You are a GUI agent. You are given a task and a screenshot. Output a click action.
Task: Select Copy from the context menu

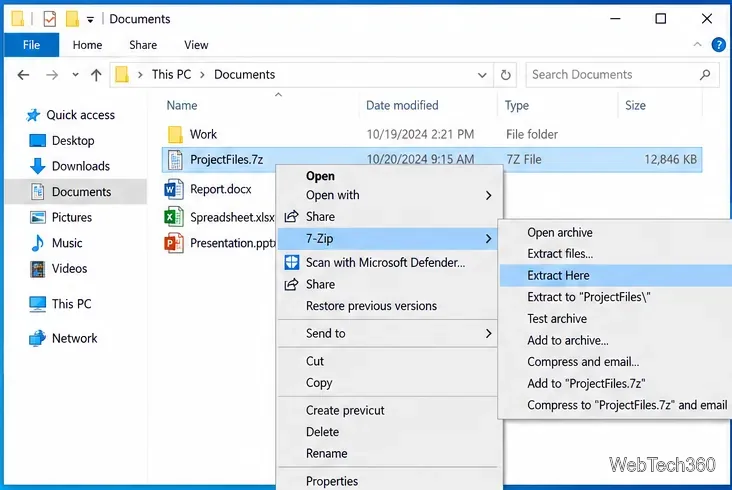319,383
